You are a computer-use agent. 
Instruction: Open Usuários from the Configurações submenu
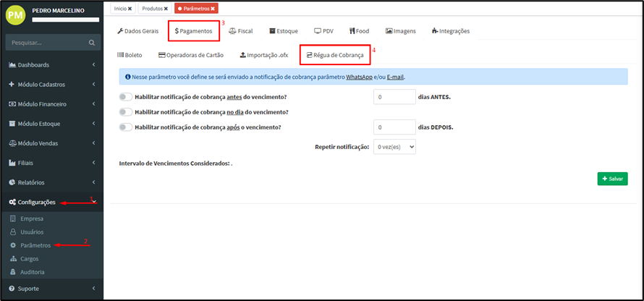(33, 232)
